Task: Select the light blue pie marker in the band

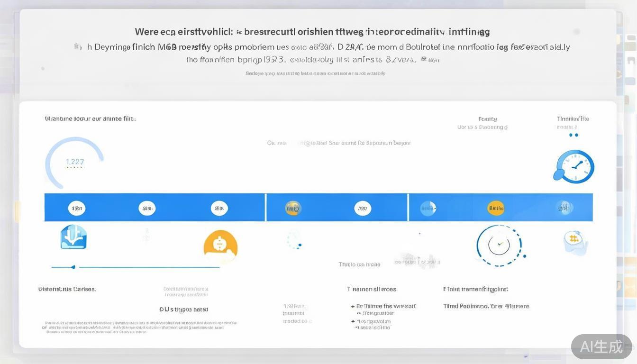Action: (428, 208)
